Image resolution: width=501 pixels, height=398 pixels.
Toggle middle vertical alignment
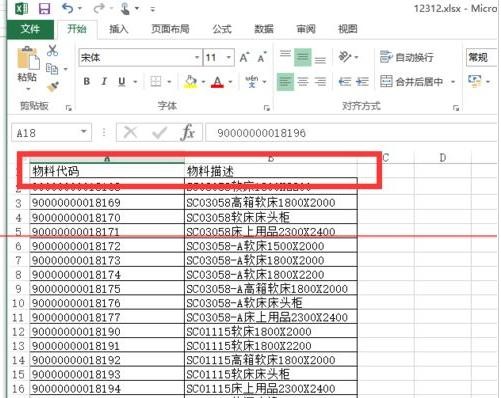pyautogui.click(x=303, y=57)
